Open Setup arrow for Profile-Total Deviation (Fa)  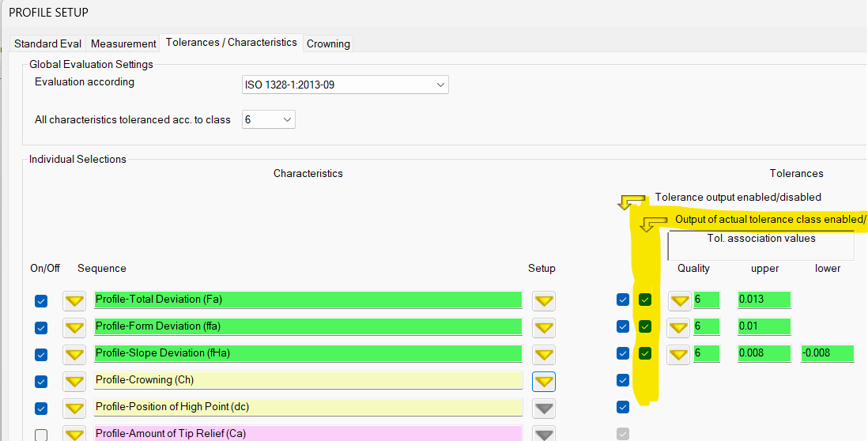[544, 301]
